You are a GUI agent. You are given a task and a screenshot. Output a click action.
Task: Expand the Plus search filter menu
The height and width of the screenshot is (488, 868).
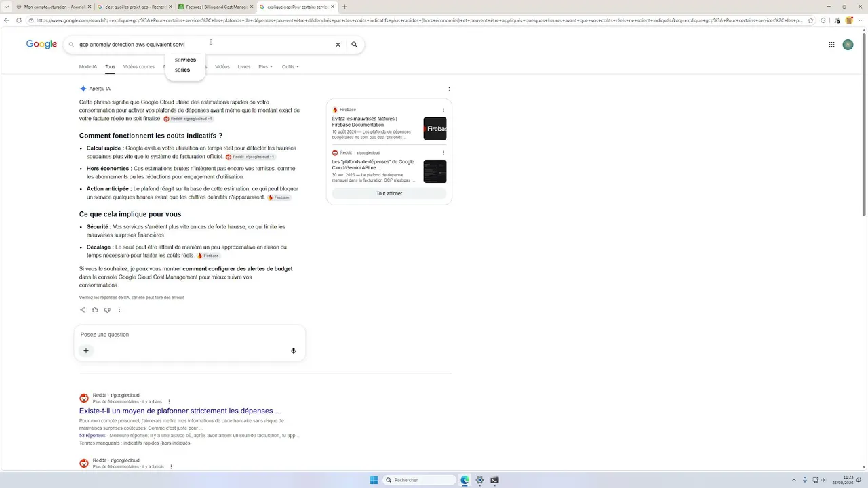coord(265,67)
